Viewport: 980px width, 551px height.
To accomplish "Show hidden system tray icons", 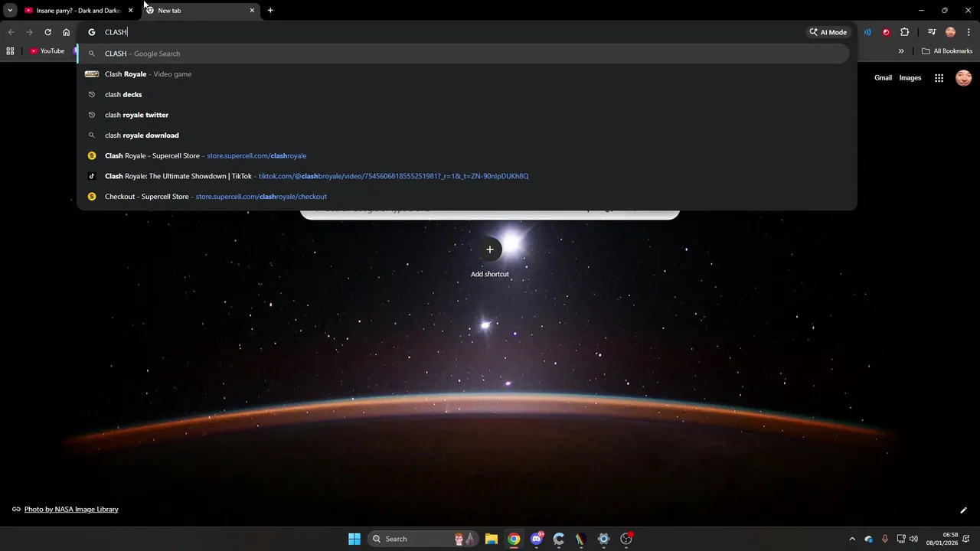I will click(x=852, y=539).
